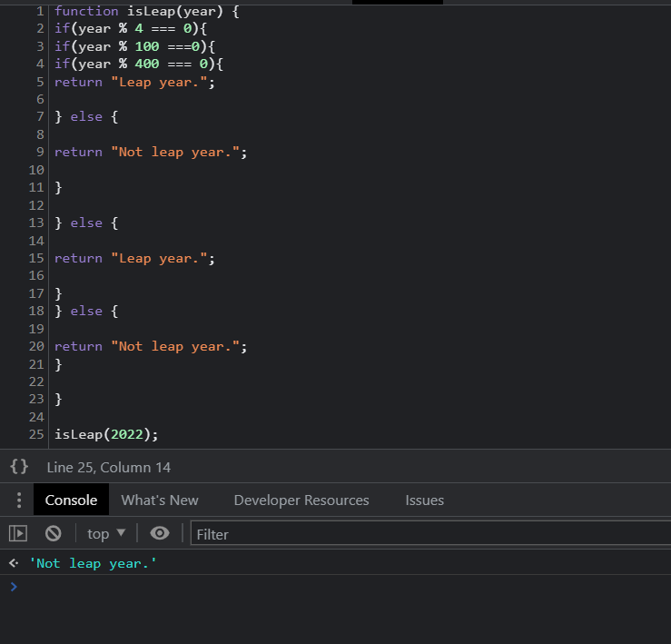Switch to the Issues tab
The height and width of the screenshot is (644, 671).
tap(425, 500)
